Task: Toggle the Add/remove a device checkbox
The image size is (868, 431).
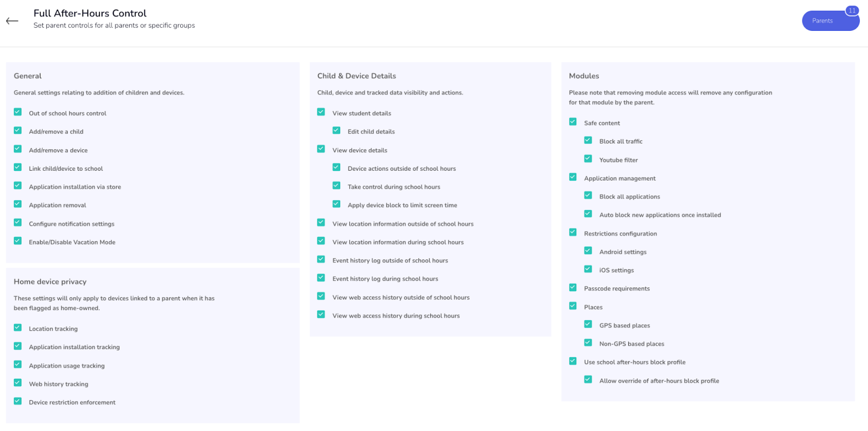Action: pos(18,149)
